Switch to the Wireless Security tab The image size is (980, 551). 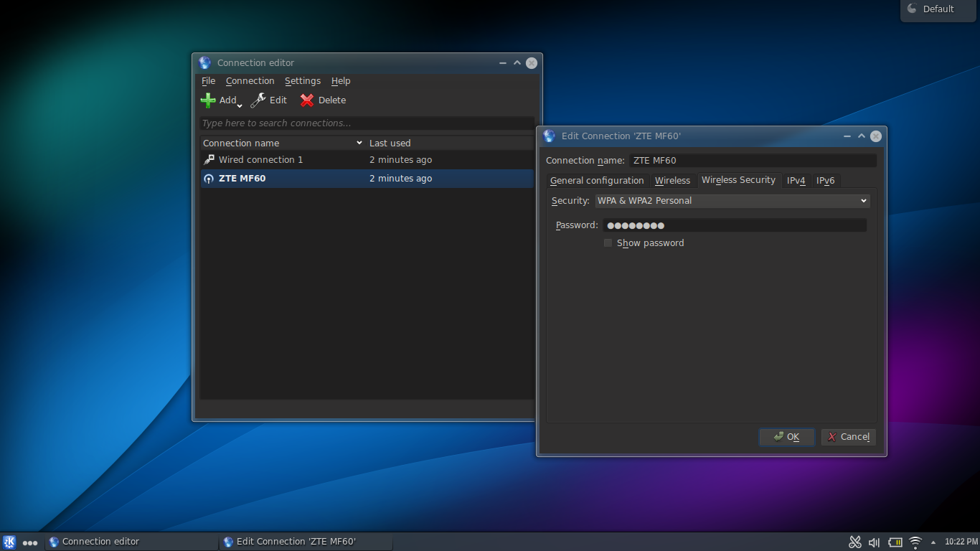click(738, 180)
